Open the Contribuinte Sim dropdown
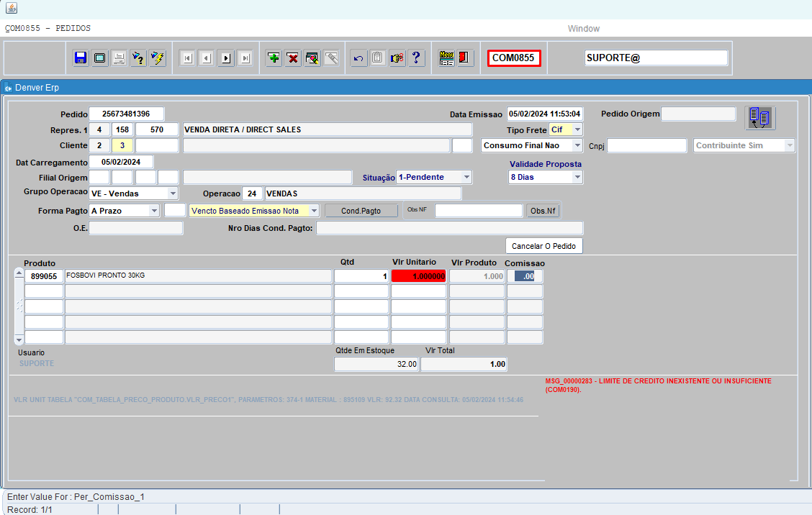This screenshot has width=812, height=515. (789, 145)
